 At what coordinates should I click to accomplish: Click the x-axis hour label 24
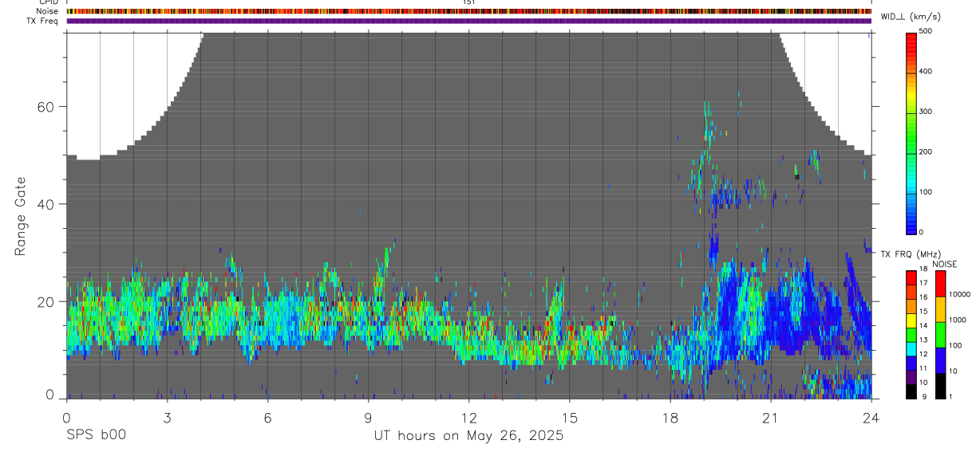[871, 417]
